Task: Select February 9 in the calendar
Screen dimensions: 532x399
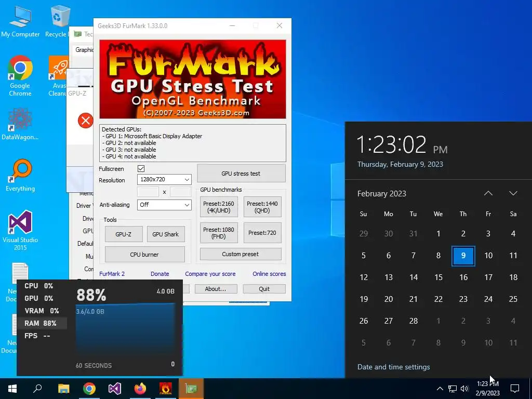Action: [x=463, y=256]
